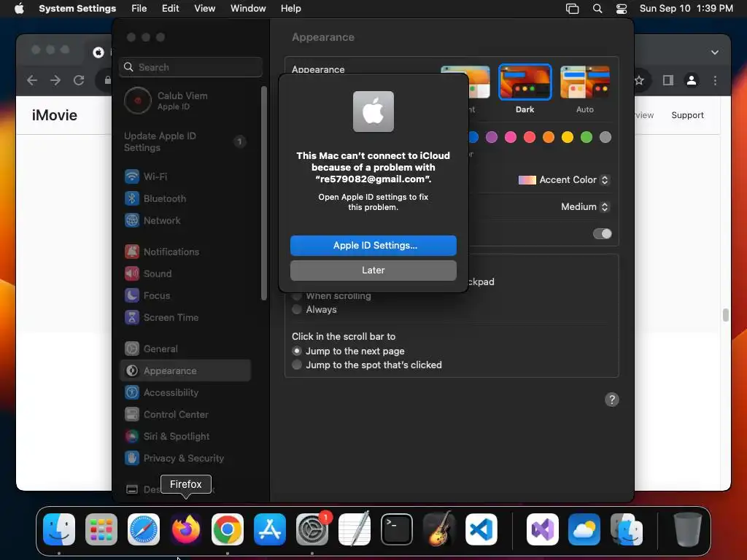Open Control Center in menu bar
The width and height of the screenshot is (747, 560).
[x=622, y=9]
